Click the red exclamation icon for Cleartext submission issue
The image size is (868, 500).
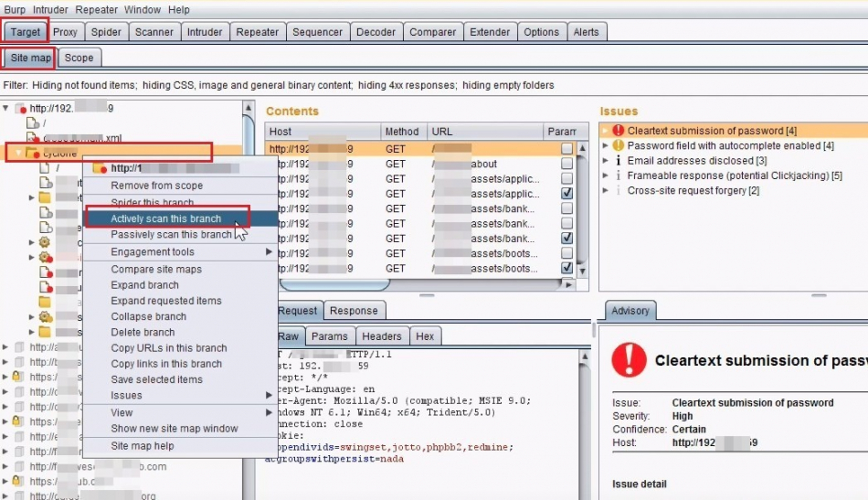618,131
